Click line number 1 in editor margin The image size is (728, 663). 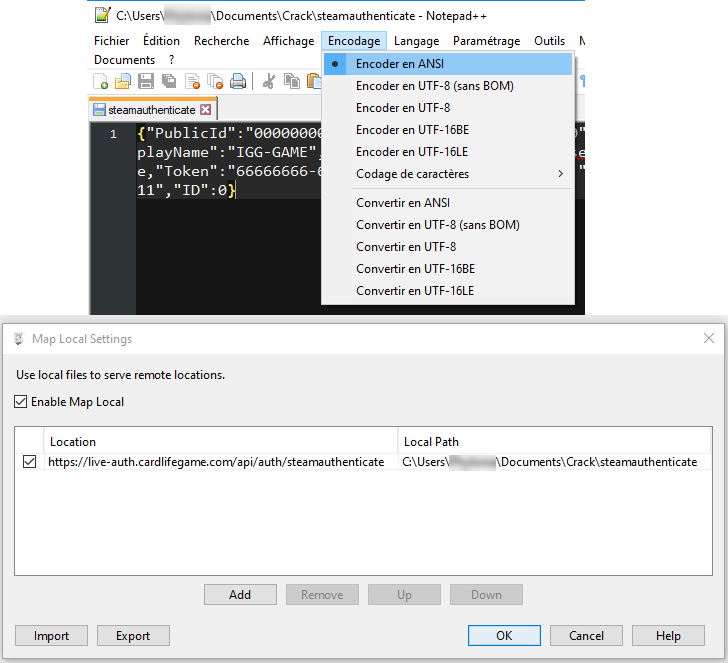[x=113, y=134]
